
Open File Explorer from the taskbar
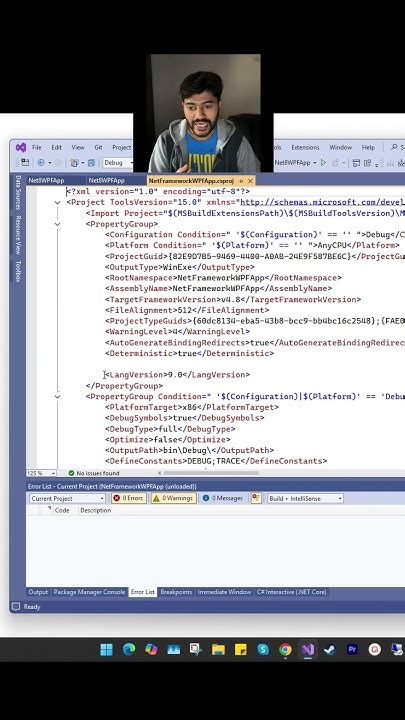[x=218, y=649]
